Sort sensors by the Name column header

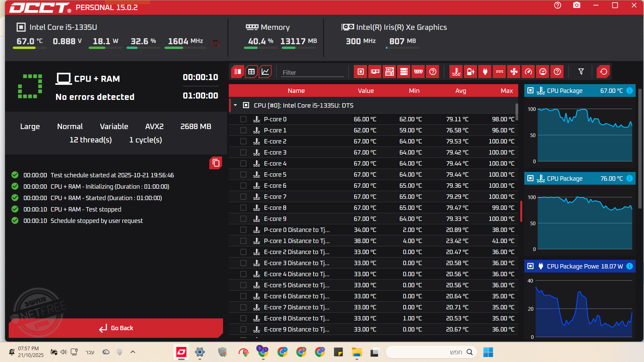296,91
